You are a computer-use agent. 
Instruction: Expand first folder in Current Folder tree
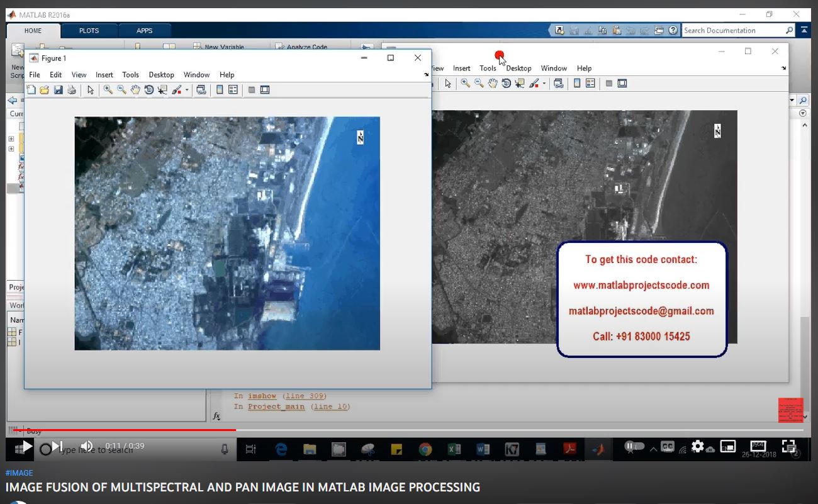(x=11, y=139)
